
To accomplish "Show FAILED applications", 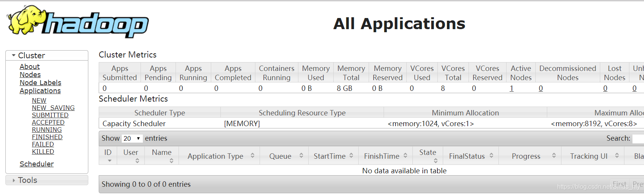I will (x=43, y=144).
